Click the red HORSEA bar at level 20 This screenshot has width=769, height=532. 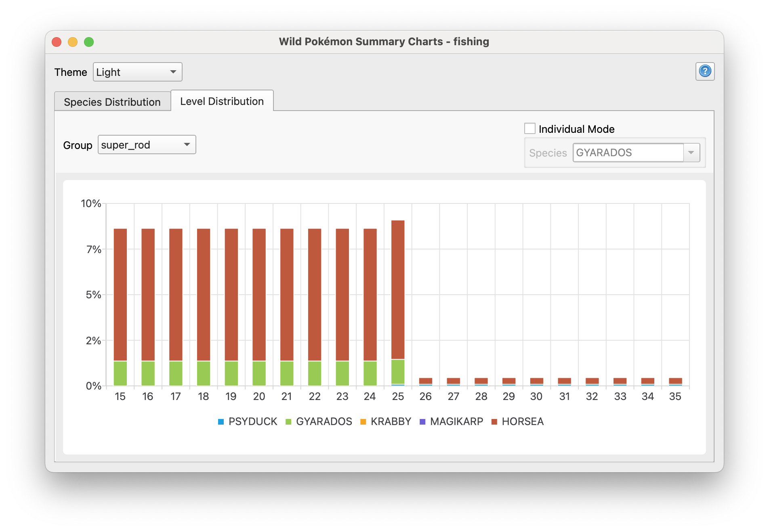[259, 295]
